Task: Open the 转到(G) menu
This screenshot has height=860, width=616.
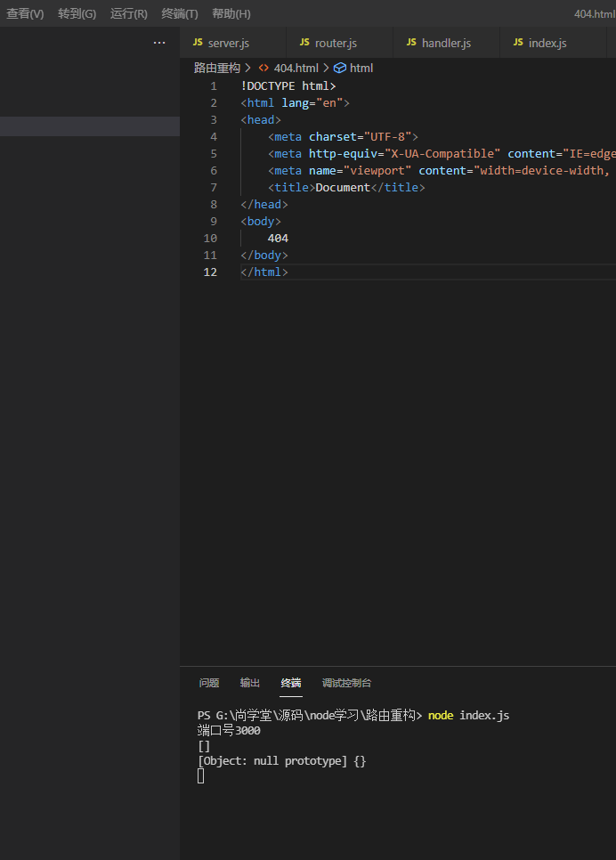Action: point(77,13)
